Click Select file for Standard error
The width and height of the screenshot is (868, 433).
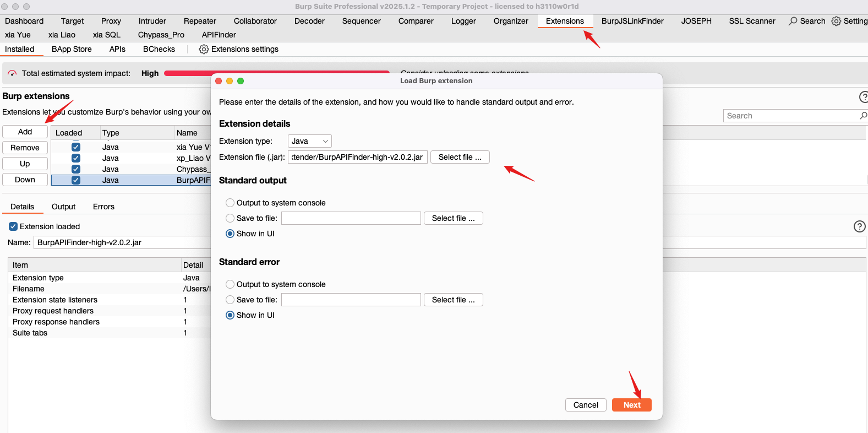[x=454, y=300]
